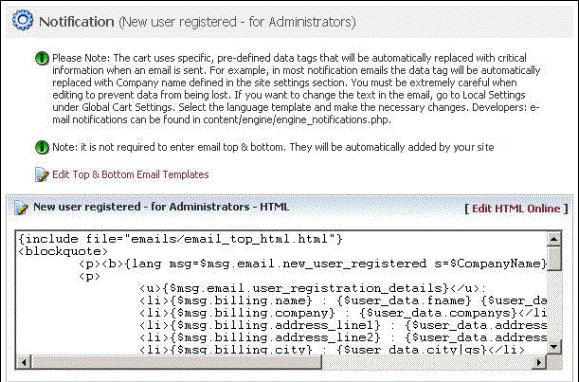Click the edit icon beside New user registered header

click(21, 207)
